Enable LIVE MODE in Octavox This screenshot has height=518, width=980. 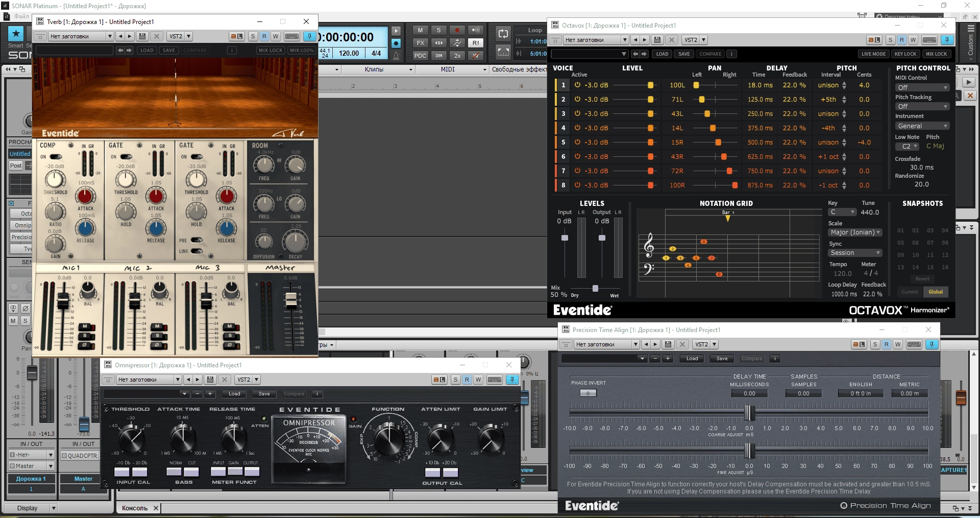point(873,54)
